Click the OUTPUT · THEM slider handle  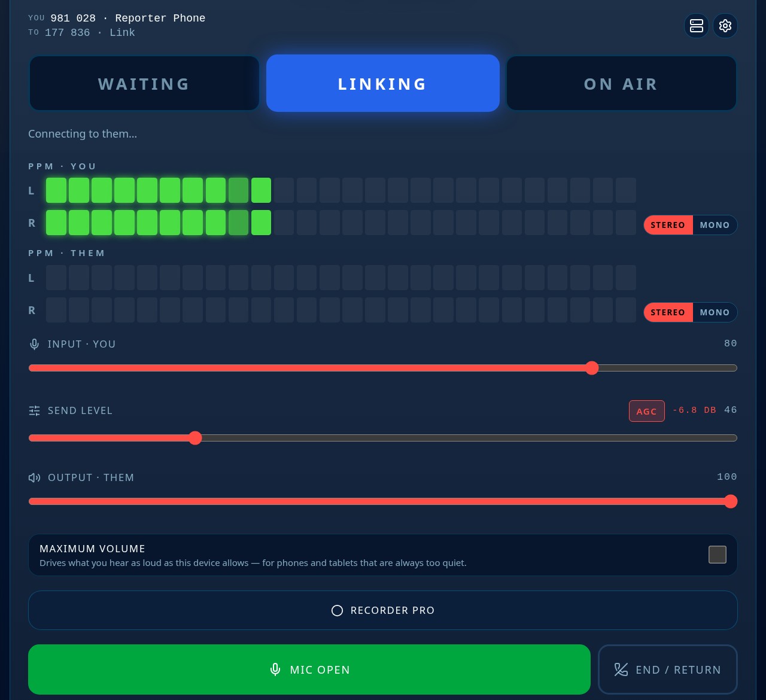[x=731, y=501]
